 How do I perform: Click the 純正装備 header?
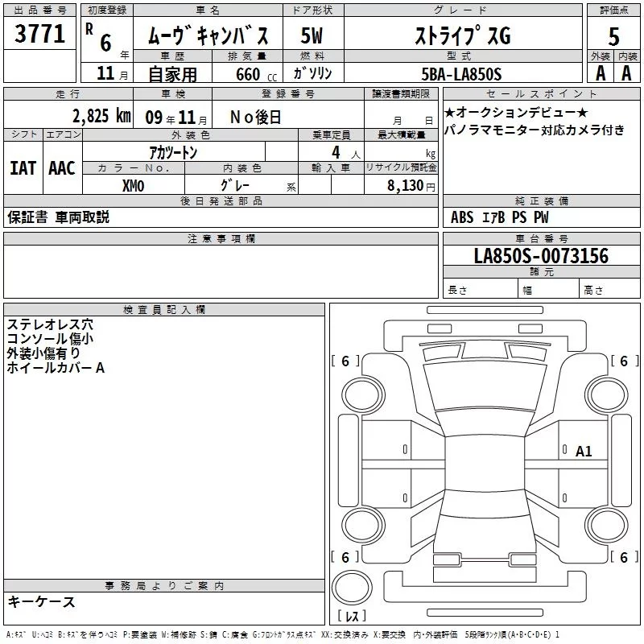pyautogui.click(x=541, y=200)
